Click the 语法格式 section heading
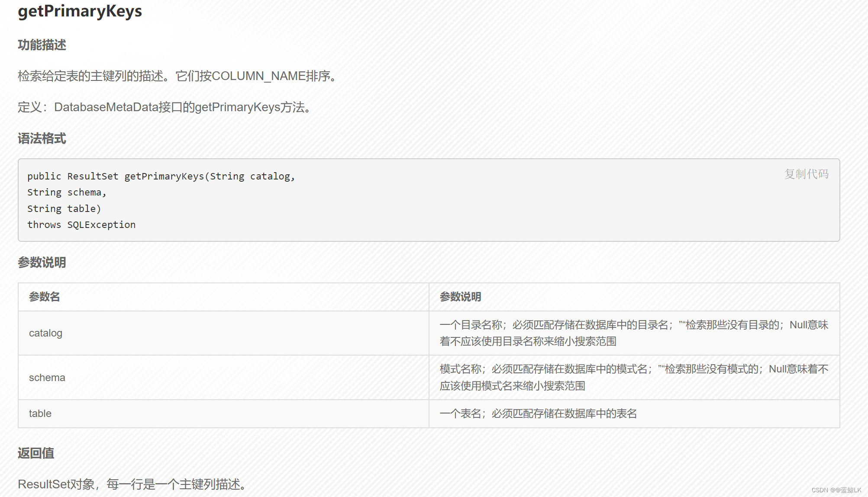 pos(42,139)
